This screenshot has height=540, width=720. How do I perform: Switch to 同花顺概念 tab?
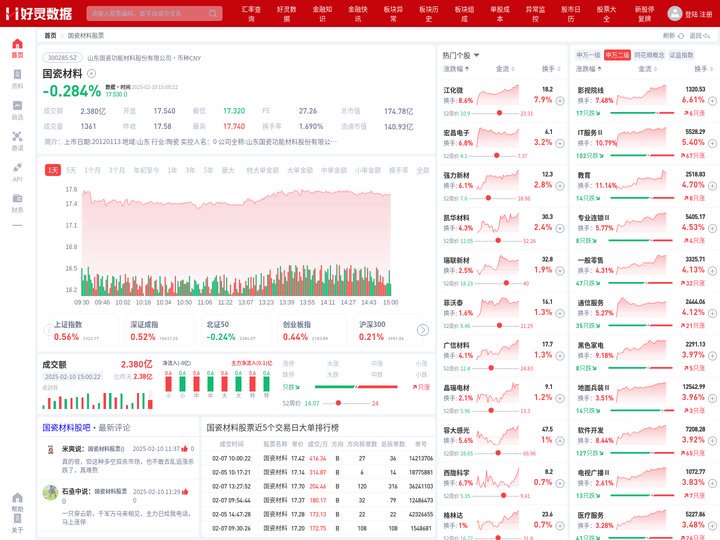(x=649, y=55)
